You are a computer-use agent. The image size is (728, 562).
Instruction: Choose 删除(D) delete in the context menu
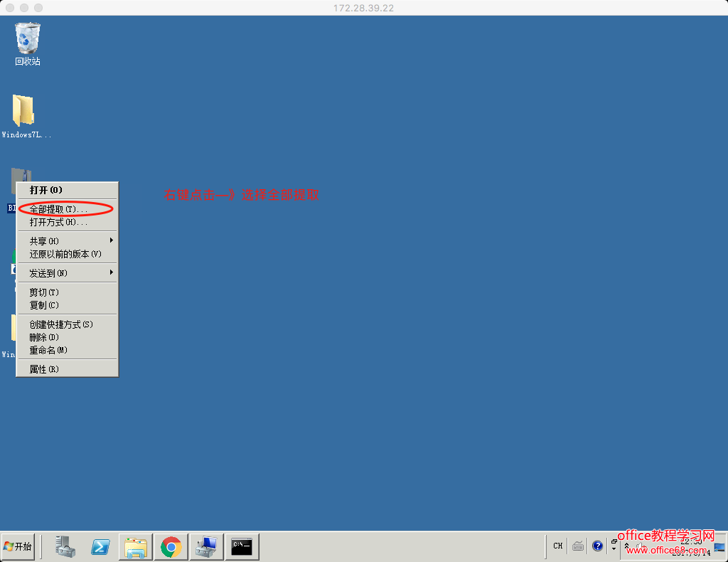click(68, 337)
